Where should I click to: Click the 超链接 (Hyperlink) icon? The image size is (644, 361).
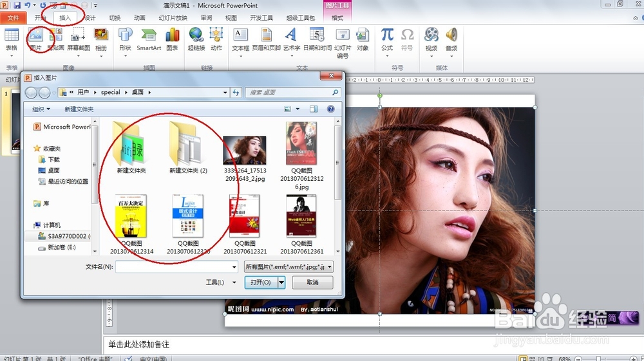click(196, 40)
